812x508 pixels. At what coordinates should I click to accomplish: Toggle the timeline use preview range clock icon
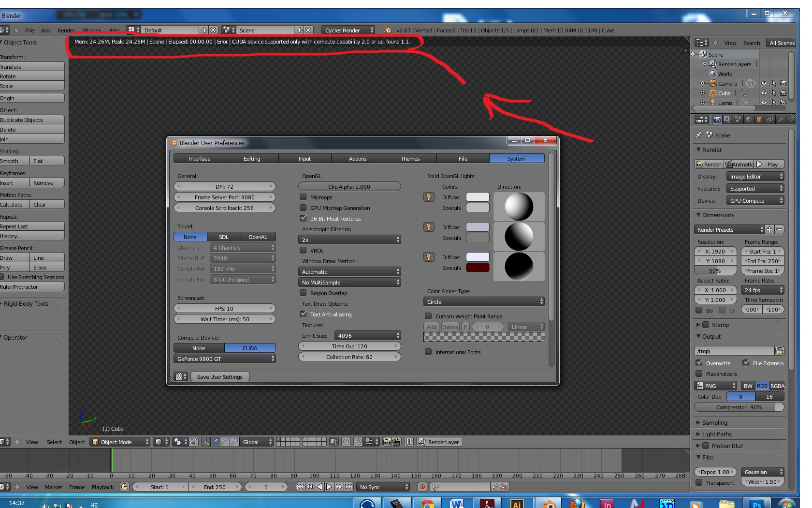click(x=125, y=487)
